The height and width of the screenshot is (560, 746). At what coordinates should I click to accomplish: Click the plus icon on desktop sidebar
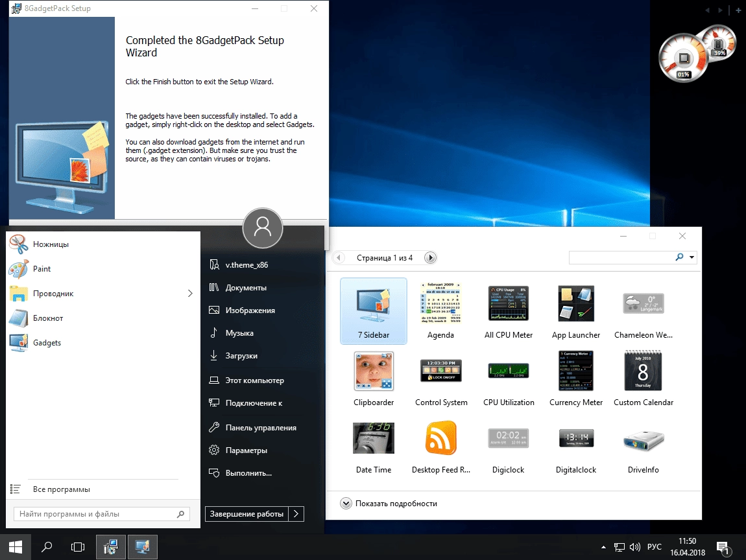(738, 10)
